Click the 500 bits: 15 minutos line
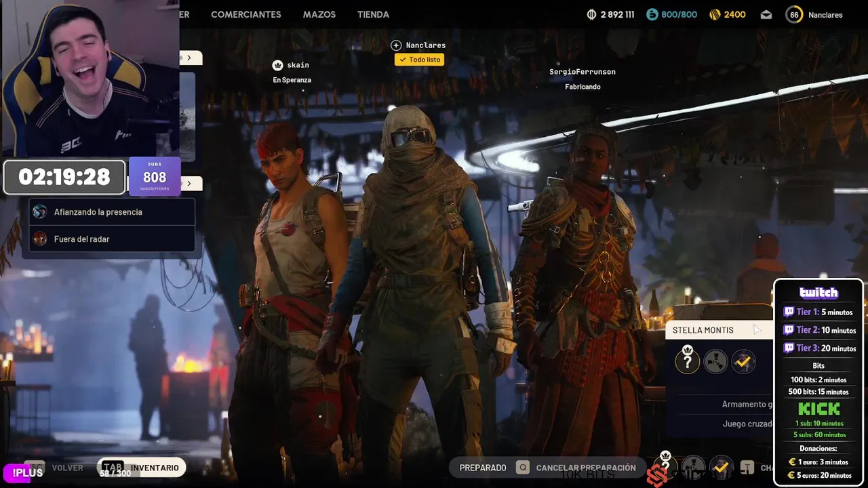The width and height of the screenshot is (868, 488). click(x=818, y=392)
